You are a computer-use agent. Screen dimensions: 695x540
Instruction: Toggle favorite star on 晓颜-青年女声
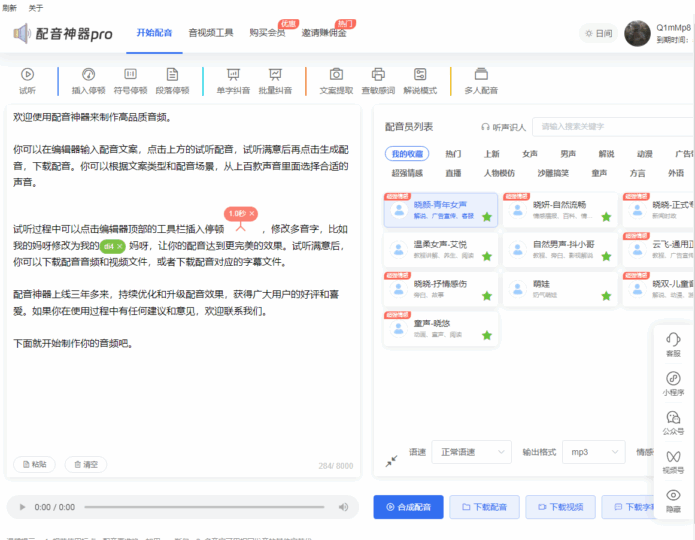(487, 217)
